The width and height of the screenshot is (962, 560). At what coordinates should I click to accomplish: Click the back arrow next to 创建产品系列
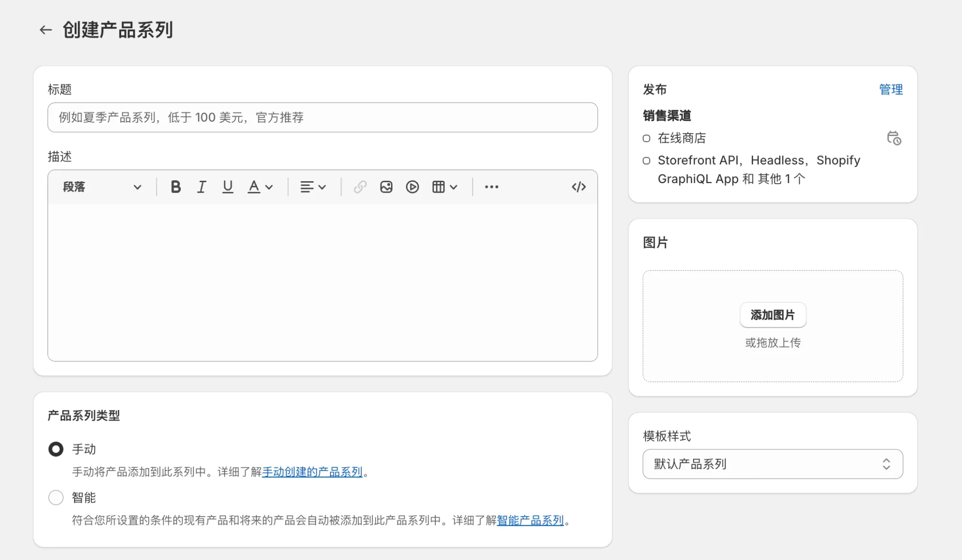[46, 30]
